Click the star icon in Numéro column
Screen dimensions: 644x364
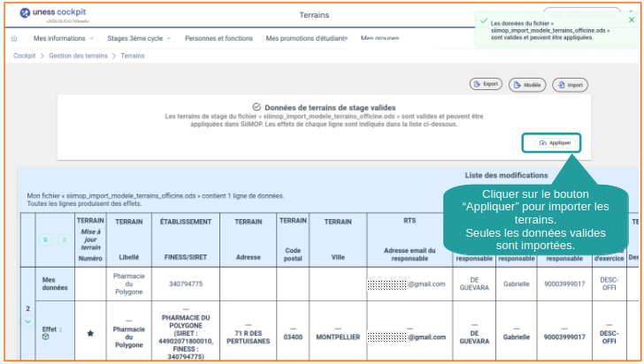pyautogui.click(x=90, y=333)
